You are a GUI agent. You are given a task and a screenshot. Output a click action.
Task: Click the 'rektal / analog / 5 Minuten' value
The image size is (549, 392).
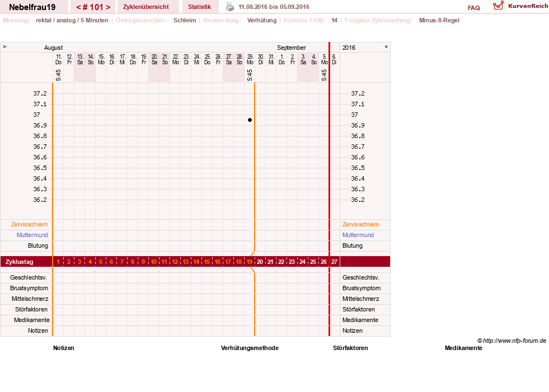pos(72,20)
